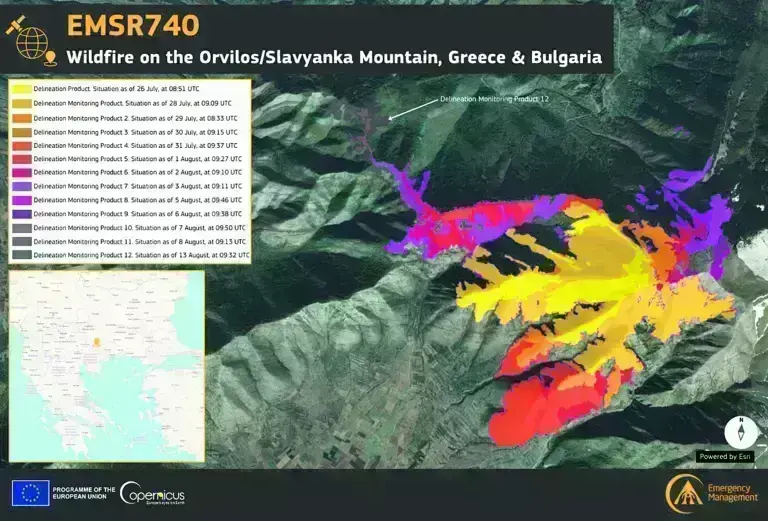The image size is (768, 521).
Task: Click the Monitoring Product 11 swatch
Action: (x=23, y=241)
